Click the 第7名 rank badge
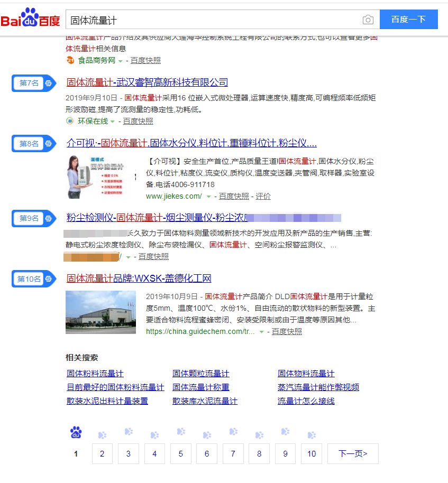Image resolution: width=448 pixels, height=483 pixels. 34,83
